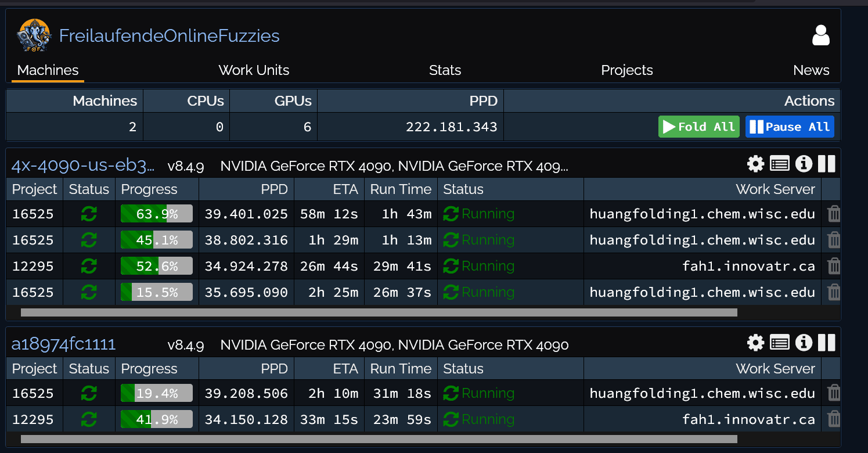Screen dimensions: 868x453
Task: Open settings gear for 4x-4090 machine
Action: click(x=755, y=164)
